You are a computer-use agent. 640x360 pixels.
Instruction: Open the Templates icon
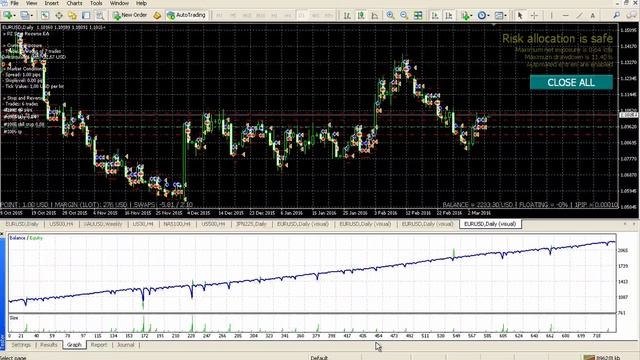(x=498, y=15)
